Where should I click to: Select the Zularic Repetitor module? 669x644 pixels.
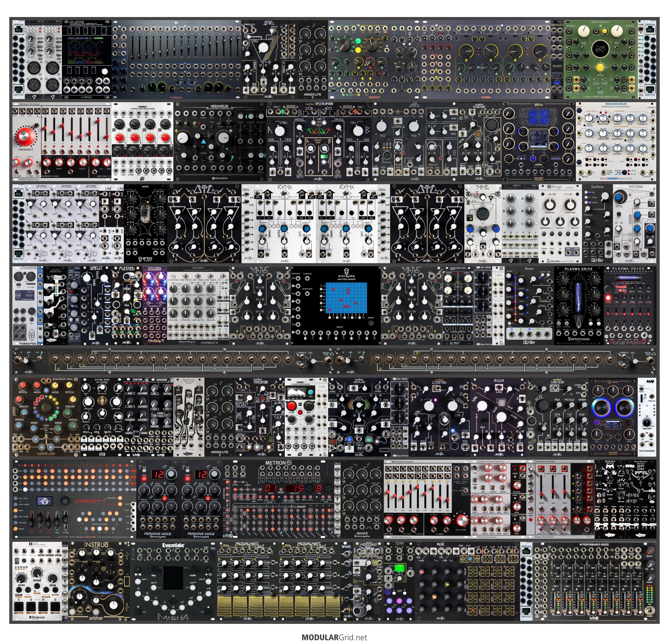[56, 306]
